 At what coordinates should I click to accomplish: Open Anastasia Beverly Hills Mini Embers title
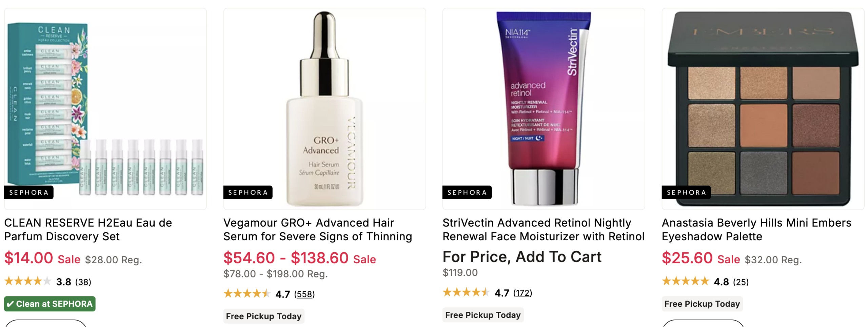coord(756,229)
